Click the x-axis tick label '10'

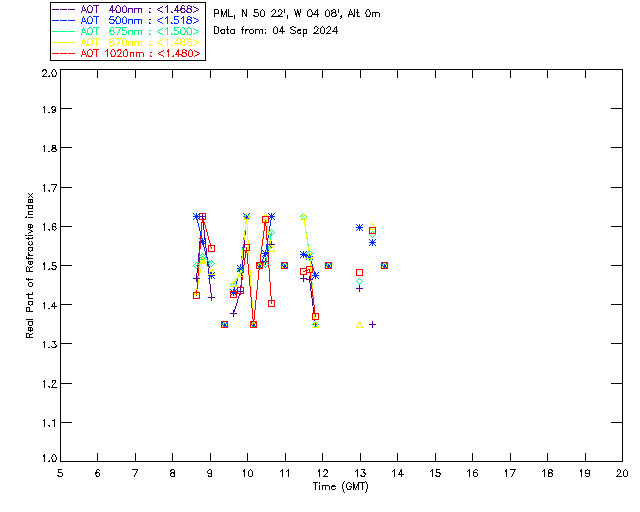tap(247, 473)
